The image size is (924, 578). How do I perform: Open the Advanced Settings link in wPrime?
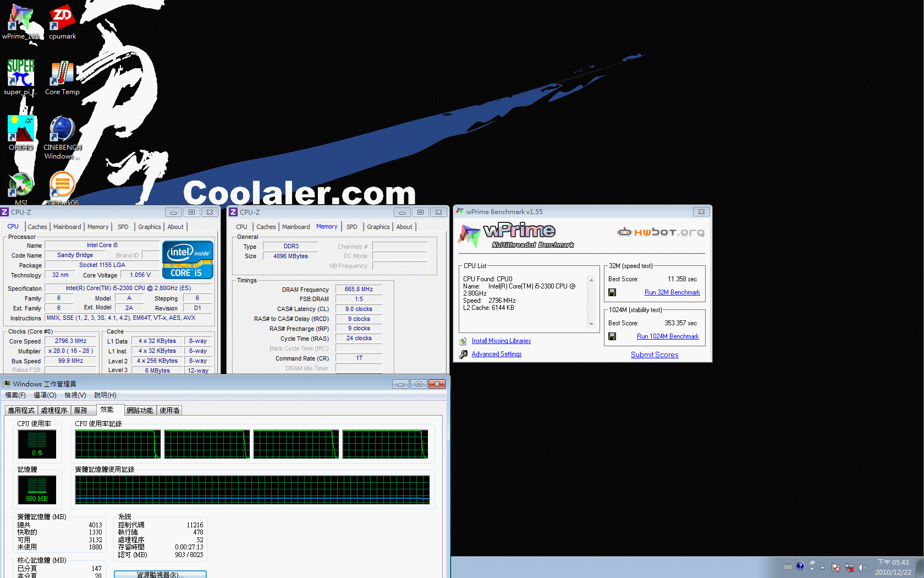pos(497,354)
